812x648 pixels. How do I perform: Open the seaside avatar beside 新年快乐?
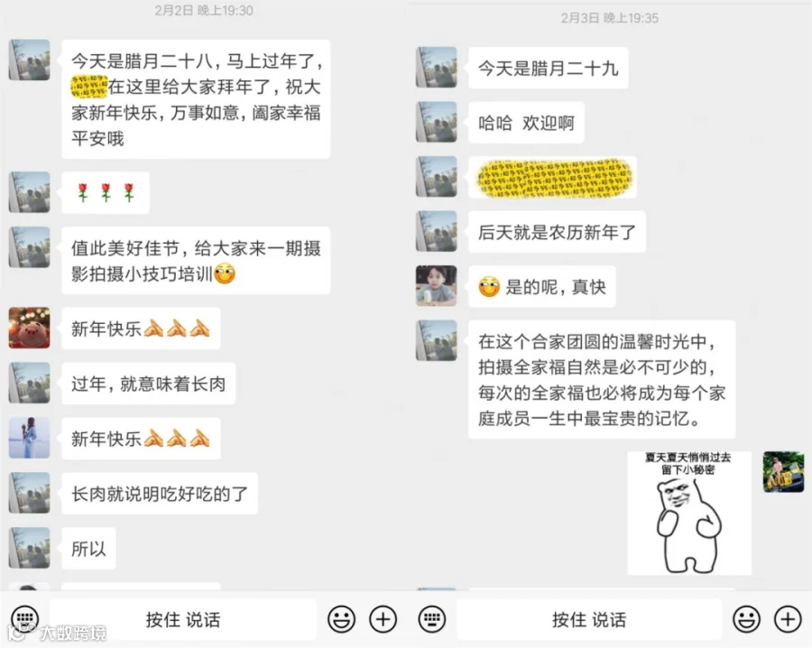30,439
